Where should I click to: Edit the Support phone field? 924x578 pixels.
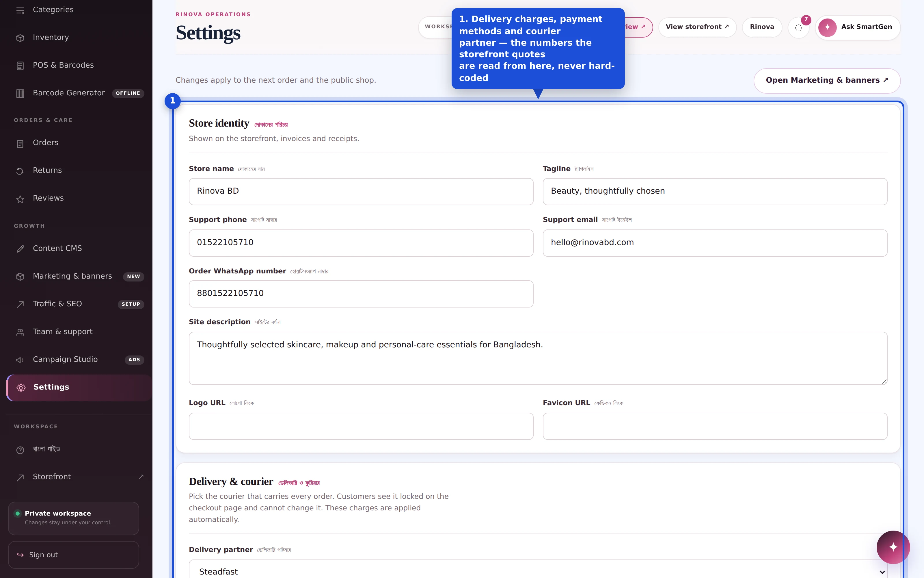pos(361,243)
